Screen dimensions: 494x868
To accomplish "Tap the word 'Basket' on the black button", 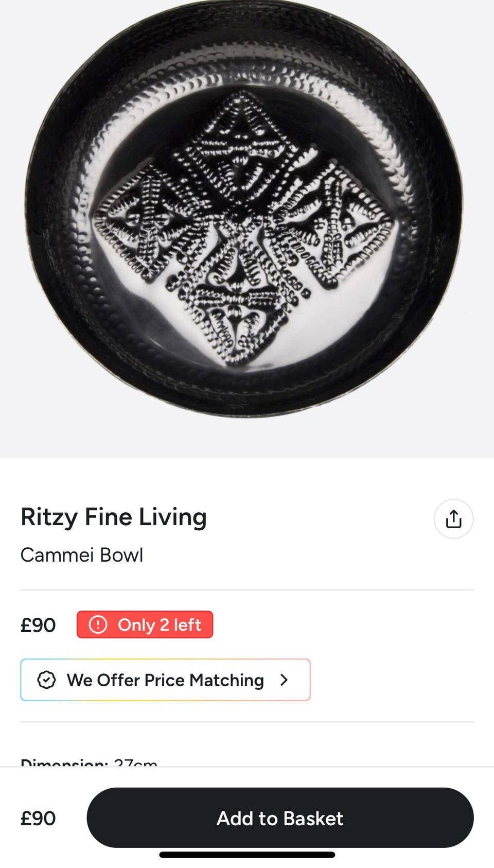I will [x=313, y=818].
